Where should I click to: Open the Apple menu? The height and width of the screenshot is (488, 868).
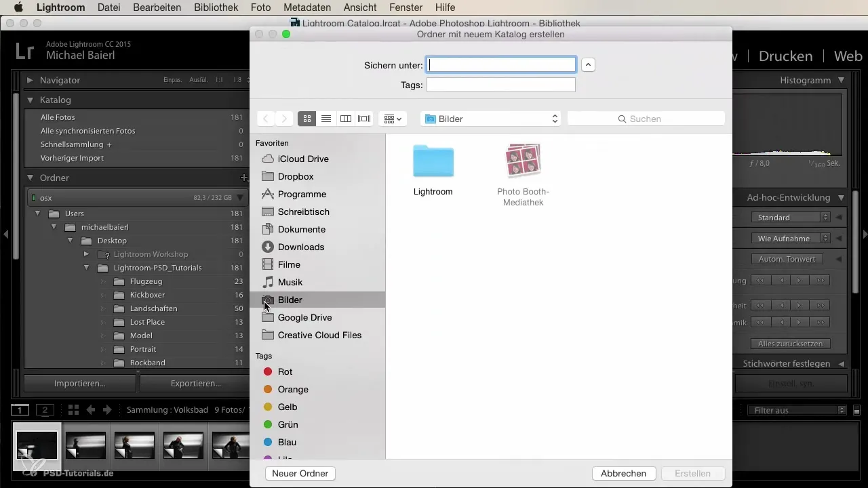tap(18, 7)
